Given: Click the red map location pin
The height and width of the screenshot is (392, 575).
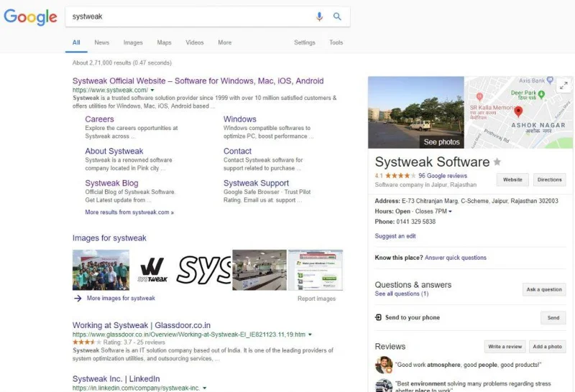Looking at the screenshot, I should (x=518, y=111).
